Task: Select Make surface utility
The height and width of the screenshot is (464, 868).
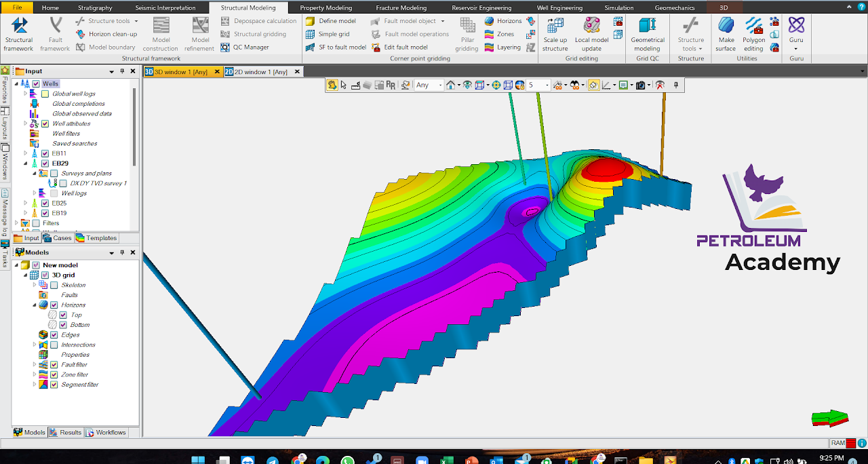Action: pyautogui.click(x=726, y=34)
